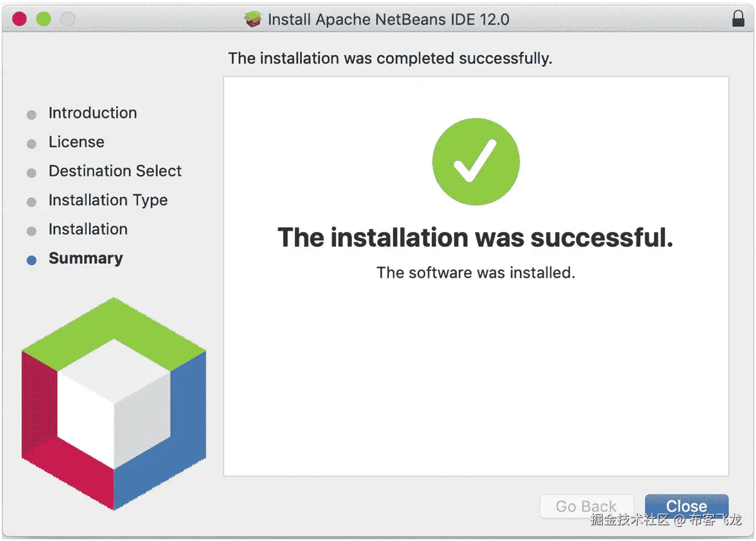Click "The installation was successful." heading

(x=475, y=238)
